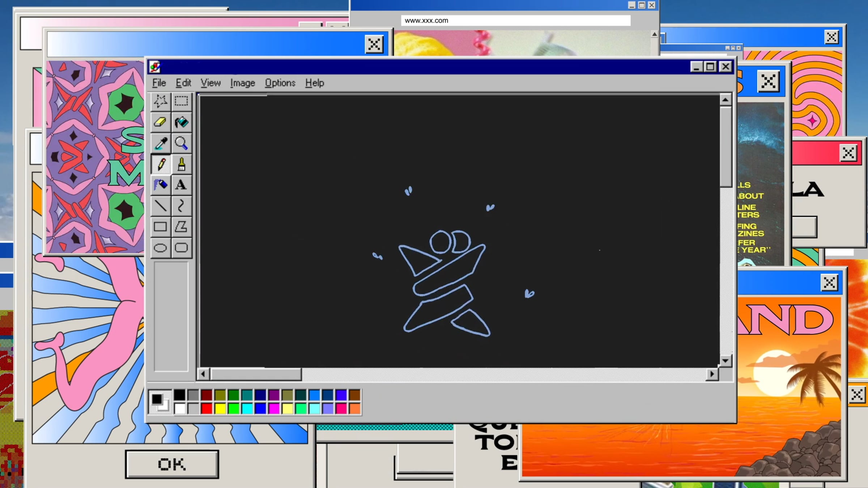The width and height of the screenshot is (868, 488).
Task: Close the red title bar window
Action: (848, 153)
